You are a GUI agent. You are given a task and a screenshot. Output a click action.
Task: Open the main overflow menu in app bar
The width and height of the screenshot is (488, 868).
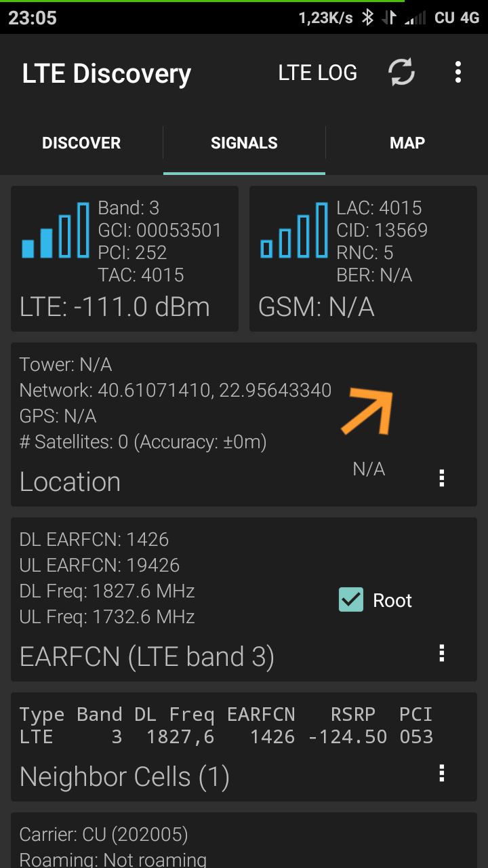click(458, 73)
